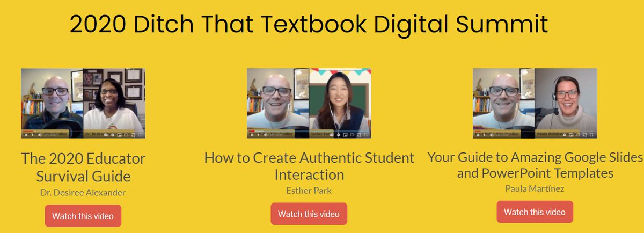Open settings gear on Paula Martínez video
Image resolution: width=644 pixels, height=233 pixels.
[x=565, y=135]
